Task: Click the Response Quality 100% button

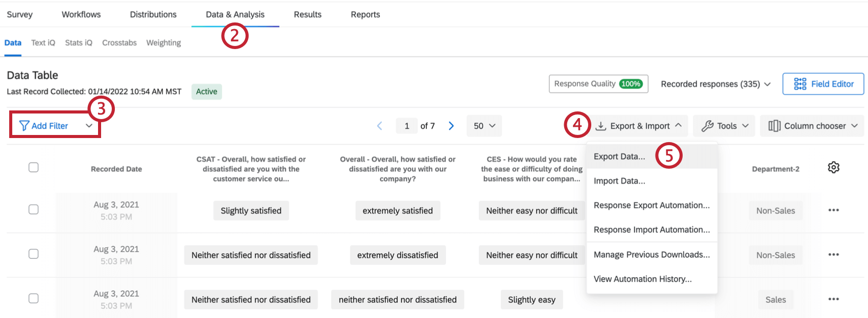Action: click(x=598, y=84)
